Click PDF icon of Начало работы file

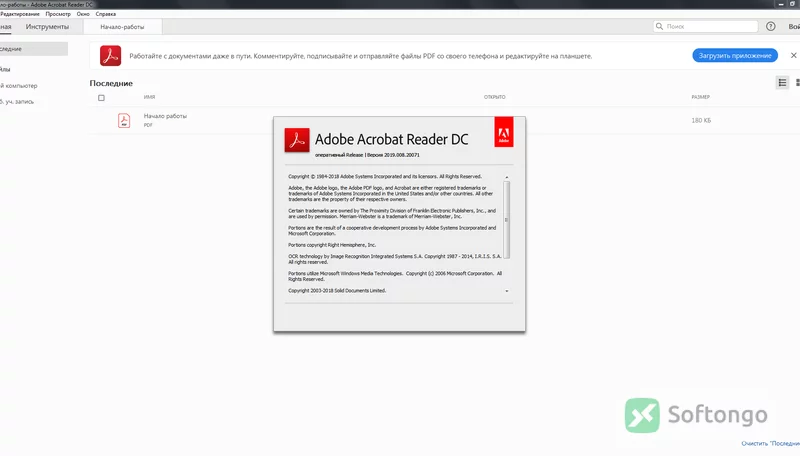click(x=124, y=120)
